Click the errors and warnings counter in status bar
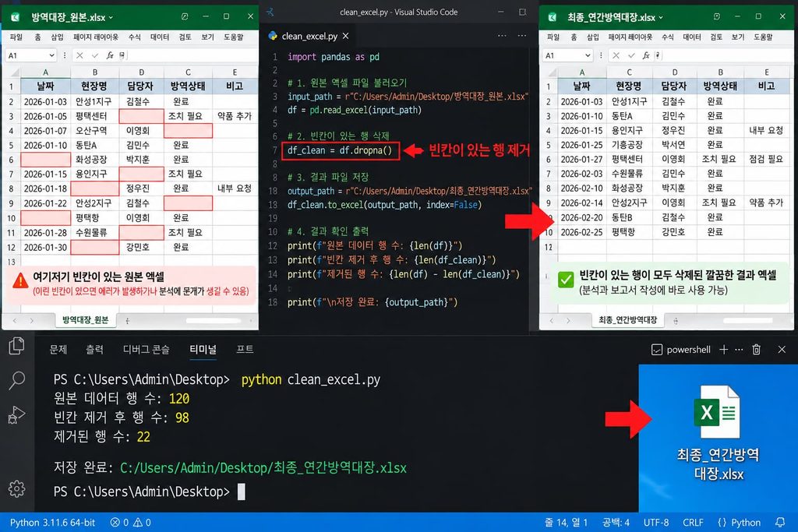798x532 pixels. click(x=130, y=523)
